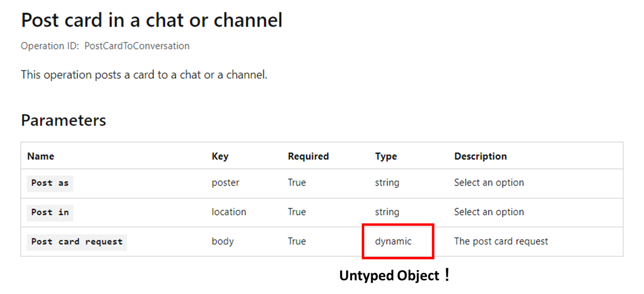Select the "Post in" parameter name
Screen dimensions: 644x294
pos(50,212)
